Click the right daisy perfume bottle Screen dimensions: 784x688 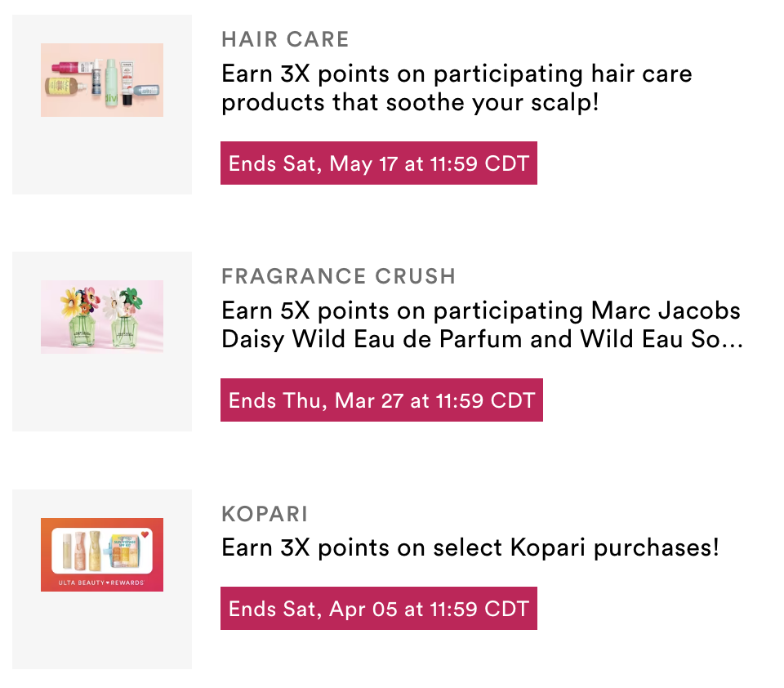(123, 317)
